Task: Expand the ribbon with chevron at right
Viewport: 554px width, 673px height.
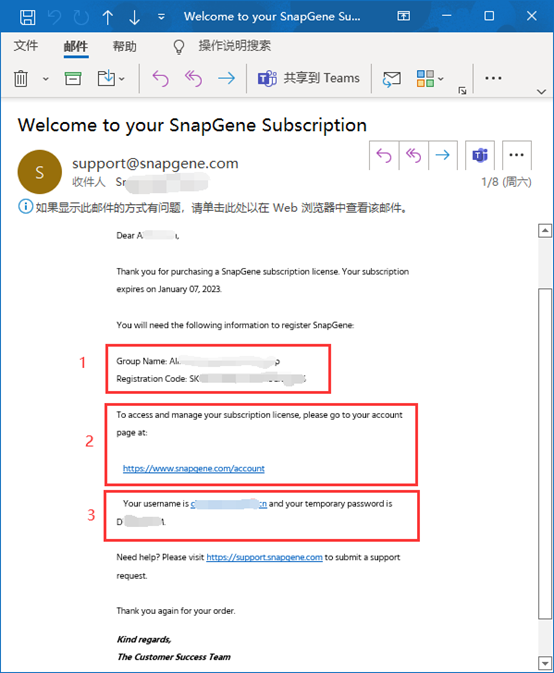Action: point(542,91)
